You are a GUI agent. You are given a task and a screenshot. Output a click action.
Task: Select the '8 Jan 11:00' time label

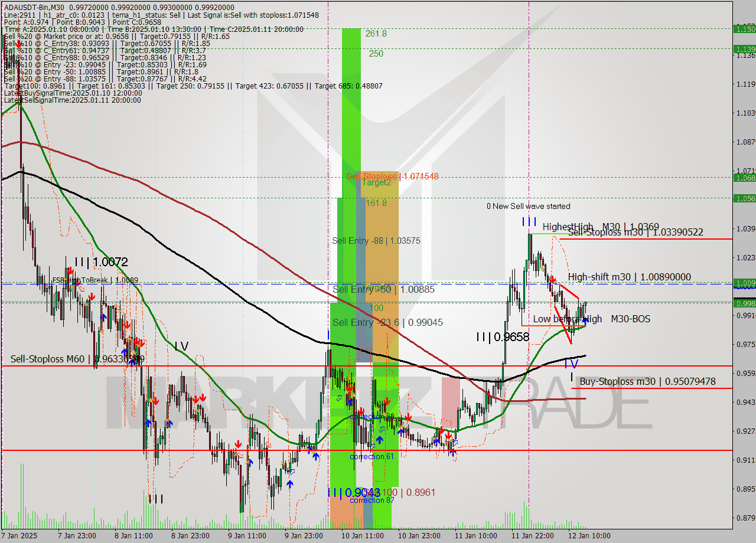pyautogui.click(x=133, y=536)
